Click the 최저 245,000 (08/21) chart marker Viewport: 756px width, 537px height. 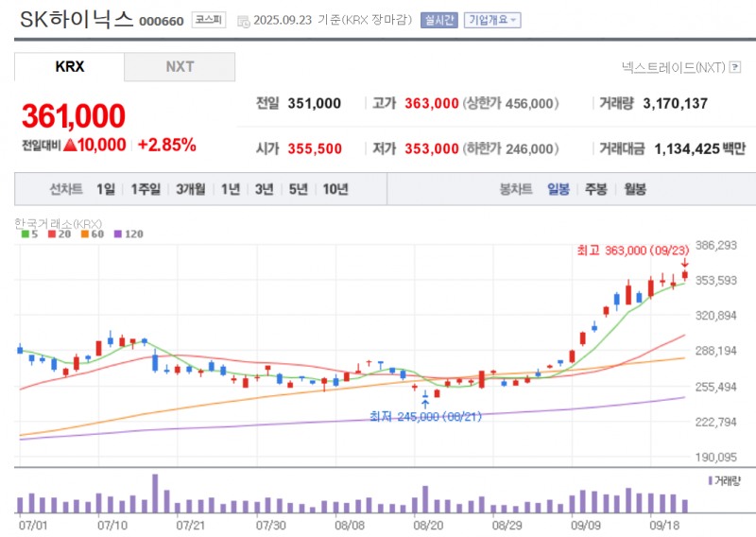(x=426, y=416)
